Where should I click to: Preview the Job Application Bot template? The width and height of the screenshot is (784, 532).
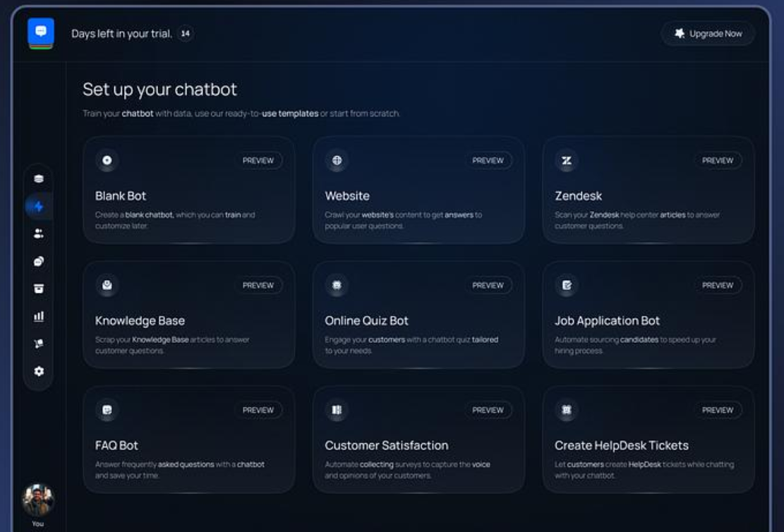pos(718,285)
